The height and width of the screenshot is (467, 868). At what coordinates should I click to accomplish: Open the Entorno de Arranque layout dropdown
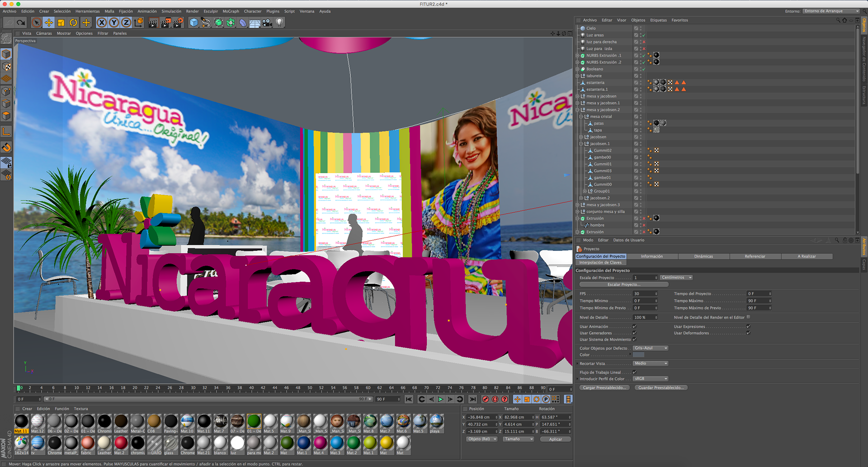[831, 11]
